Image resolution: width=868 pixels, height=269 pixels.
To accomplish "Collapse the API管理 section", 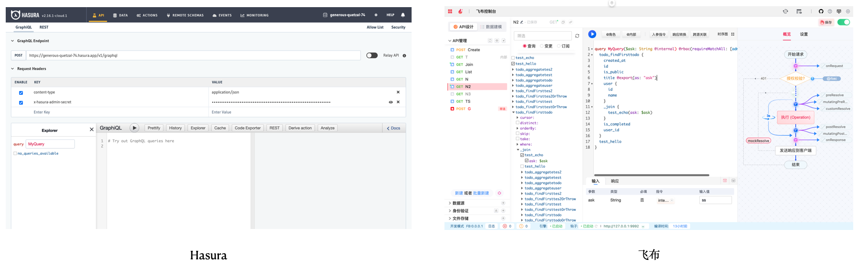I will pos(450,41).
